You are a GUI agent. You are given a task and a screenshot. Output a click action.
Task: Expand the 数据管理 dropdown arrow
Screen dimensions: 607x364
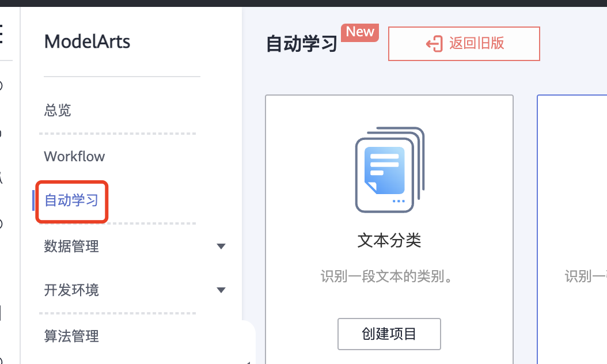pos(221,247)
